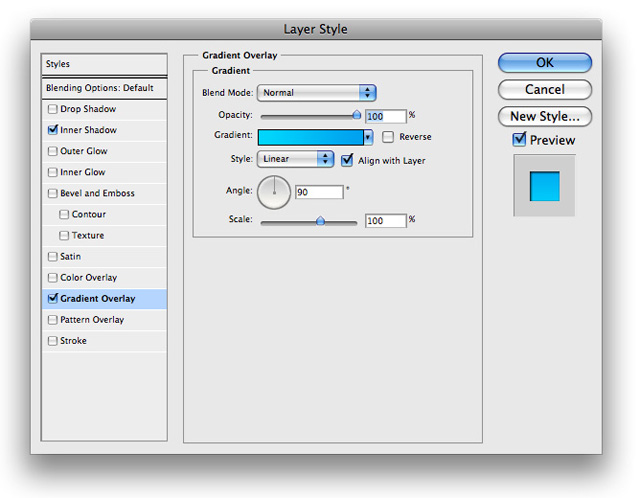Click the blue preview thumbnail
This screenshot has width=640, height=498.
tap(544, 186)
